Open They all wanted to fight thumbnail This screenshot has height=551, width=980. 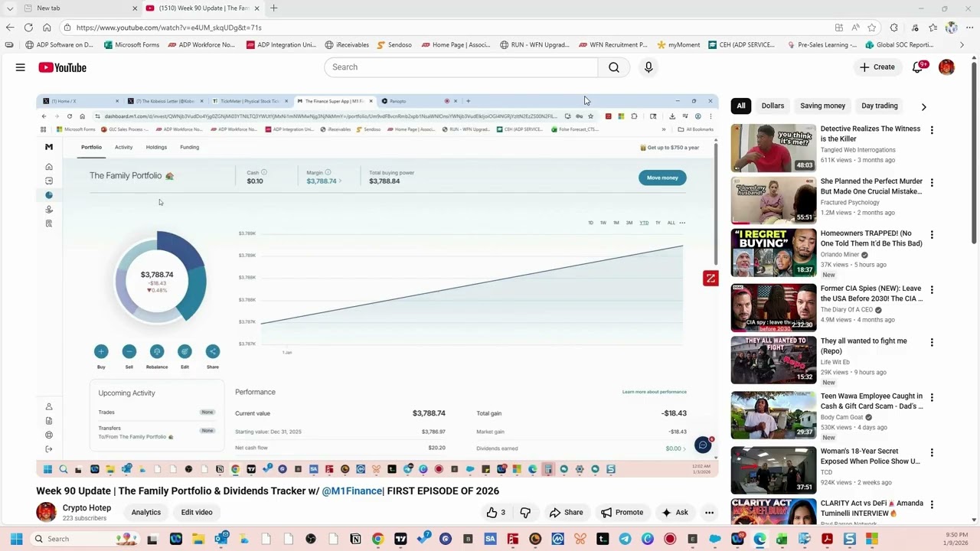[x=773, y=360]
